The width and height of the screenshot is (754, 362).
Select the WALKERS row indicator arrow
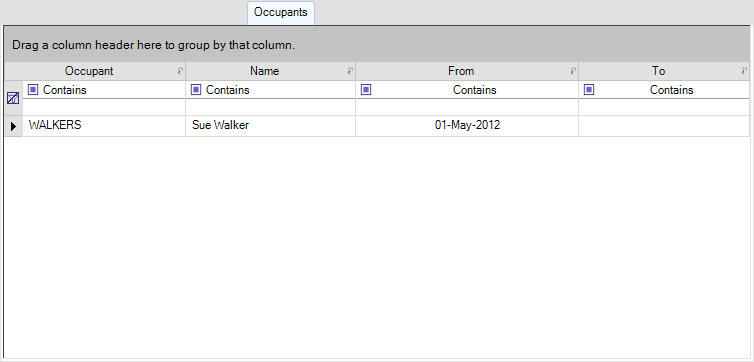pyautogui.click(x=13, y=126)
